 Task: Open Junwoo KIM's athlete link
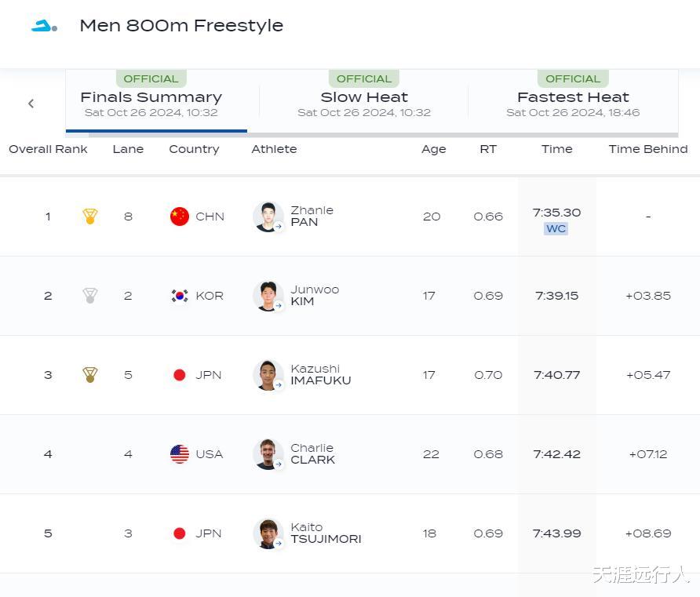coord(315,296)
